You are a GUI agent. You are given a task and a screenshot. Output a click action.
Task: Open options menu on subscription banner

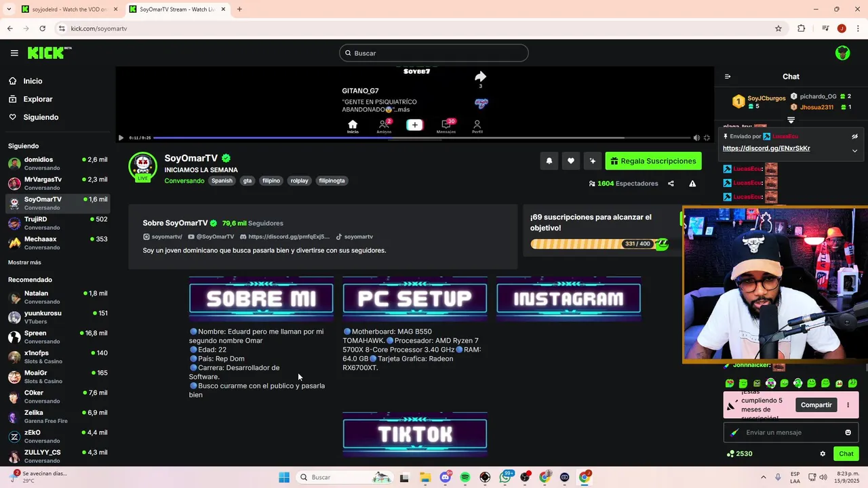(848, 405)
